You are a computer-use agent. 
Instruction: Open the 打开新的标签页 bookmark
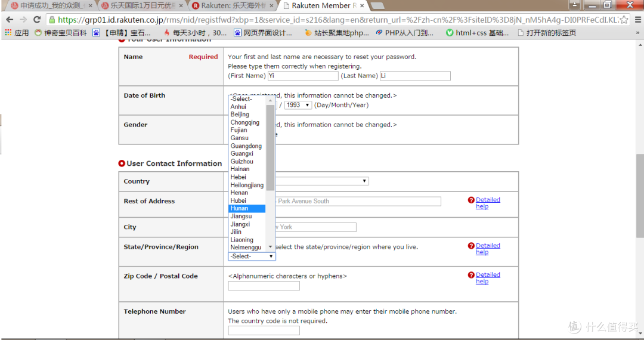pyautogui.click(x=547, y=32)
